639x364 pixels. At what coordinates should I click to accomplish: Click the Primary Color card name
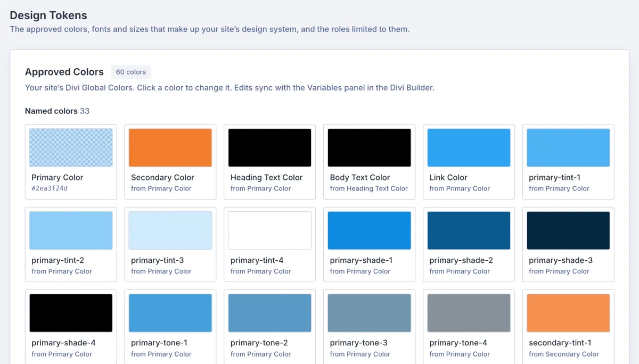click(x=58, y=177)
